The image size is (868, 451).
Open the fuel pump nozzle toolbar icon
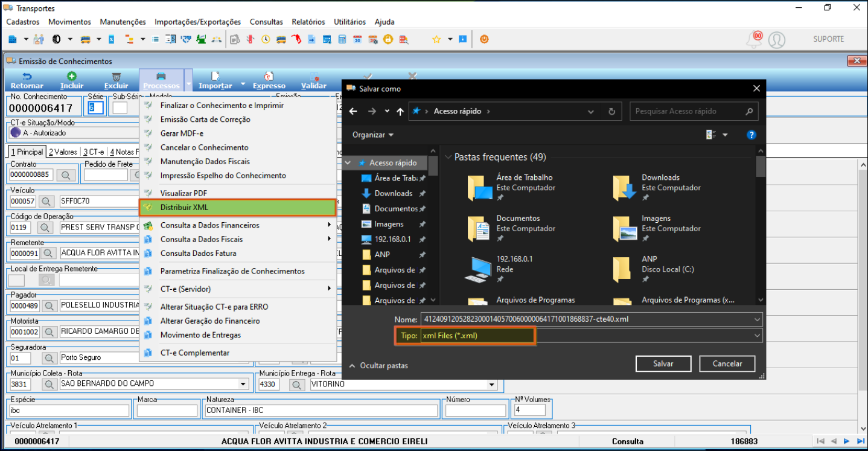tap(296, 39)
